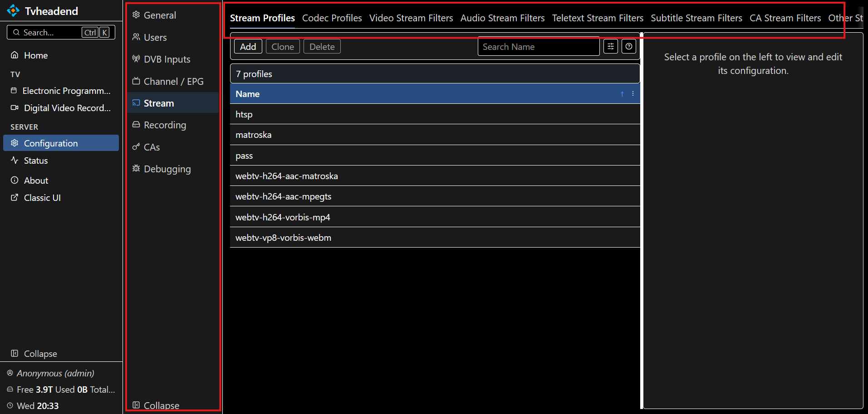Open the Status page

[61, 161]
